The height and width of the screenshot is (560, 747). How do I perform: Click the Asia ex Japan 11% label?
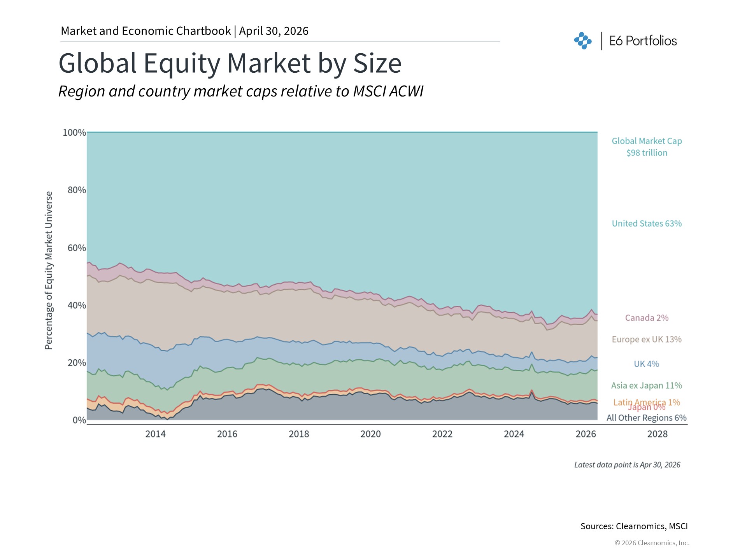[647, 386]
